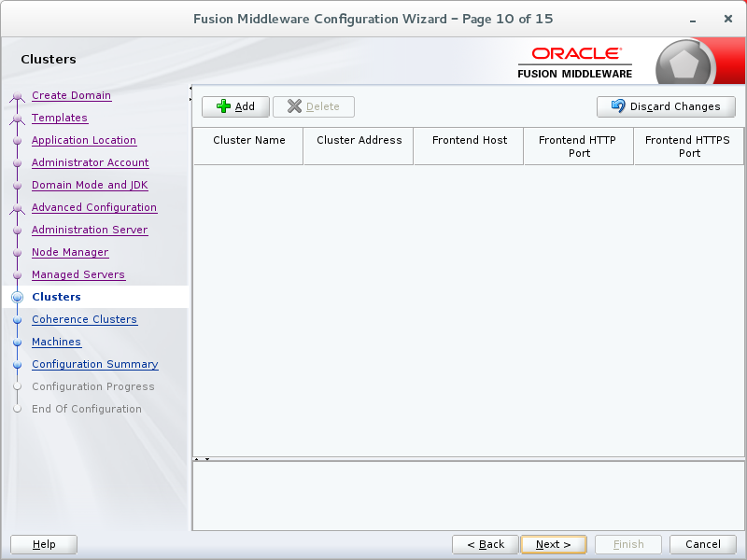Click the Configuration Summary step bullet

point(17,364)
